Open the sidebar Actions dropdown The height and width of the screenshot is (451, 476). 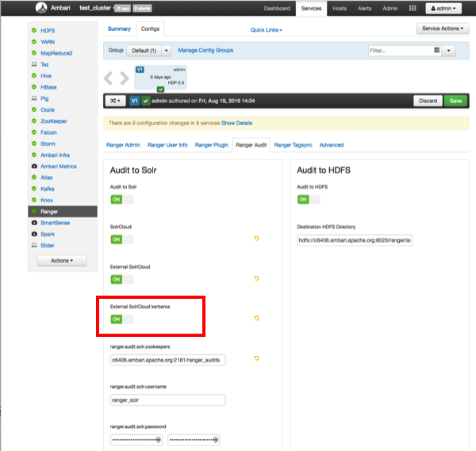(62, 261)
